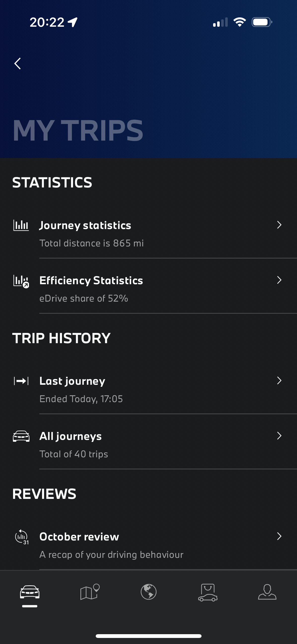Tap the Last journey arrow icon
This screenshot has height=644, width=297.
(21, 381)
